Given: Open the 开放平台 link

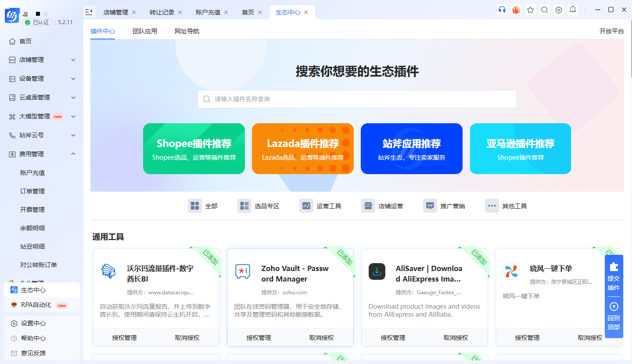Looking at the screenshot, I should point(612,31).
